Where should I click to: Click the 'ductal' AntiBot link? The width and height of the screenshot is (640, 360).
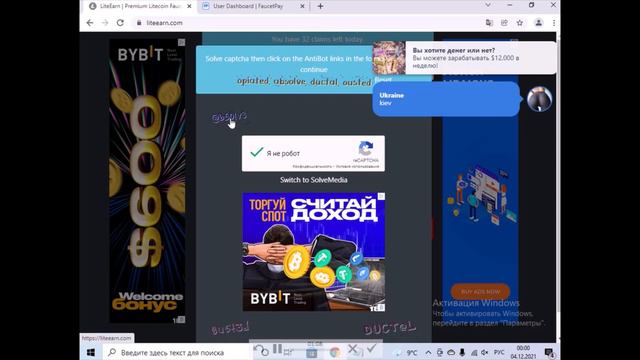[x=389, y=327]
